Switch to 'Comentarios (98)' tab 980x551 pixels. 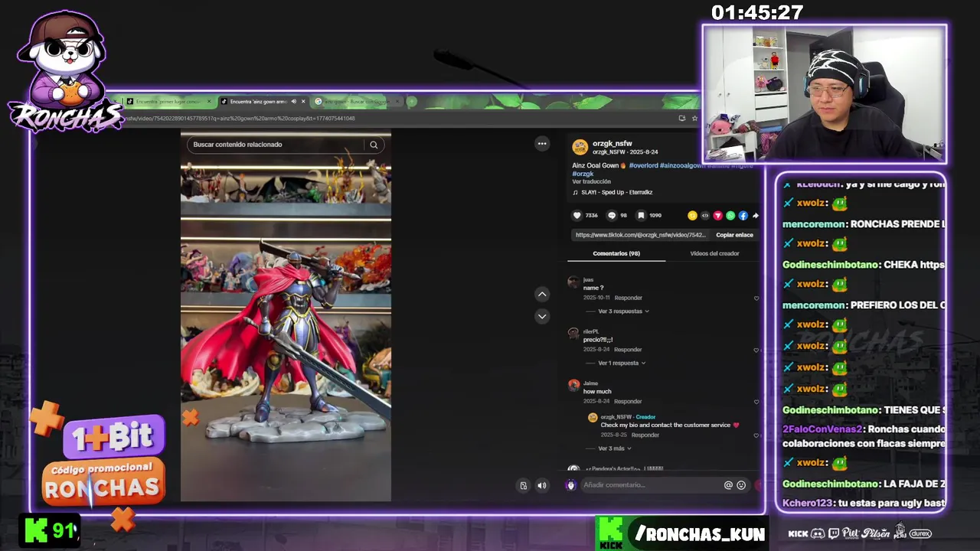coord(616,253)
